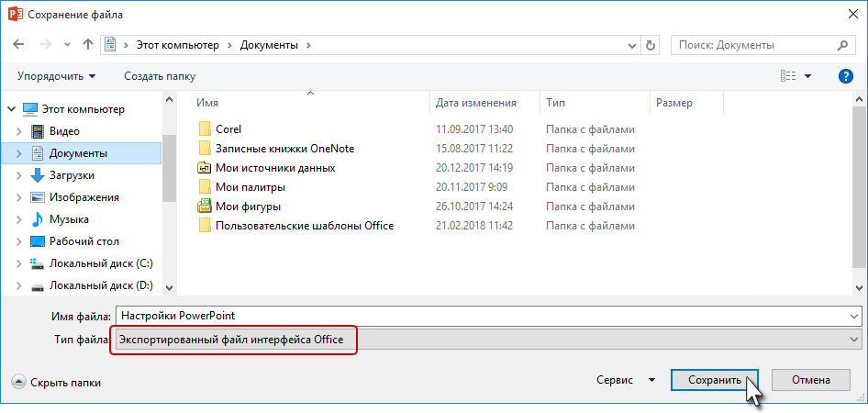
Task: Click the Музыка note icon
Action: tap(38, 219)
